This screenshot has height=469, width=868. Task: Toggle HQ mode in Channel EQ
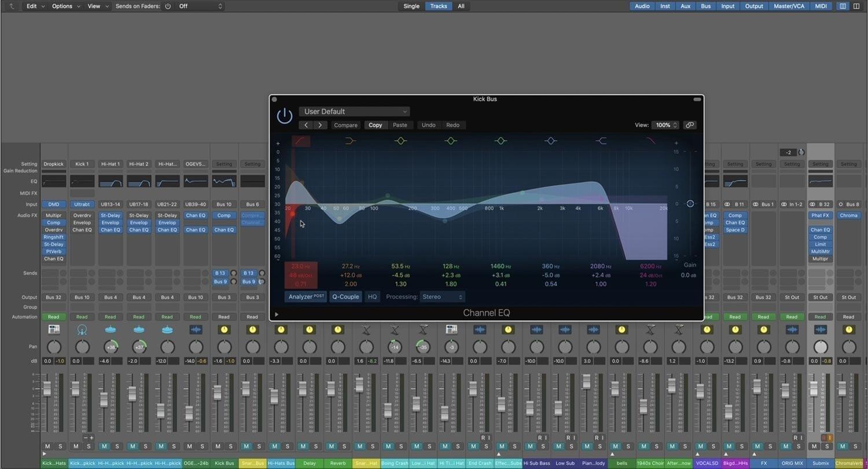(372, 296)
